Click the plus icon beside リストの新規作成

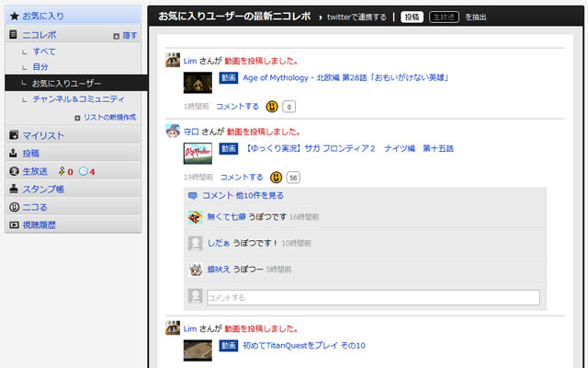77,118
